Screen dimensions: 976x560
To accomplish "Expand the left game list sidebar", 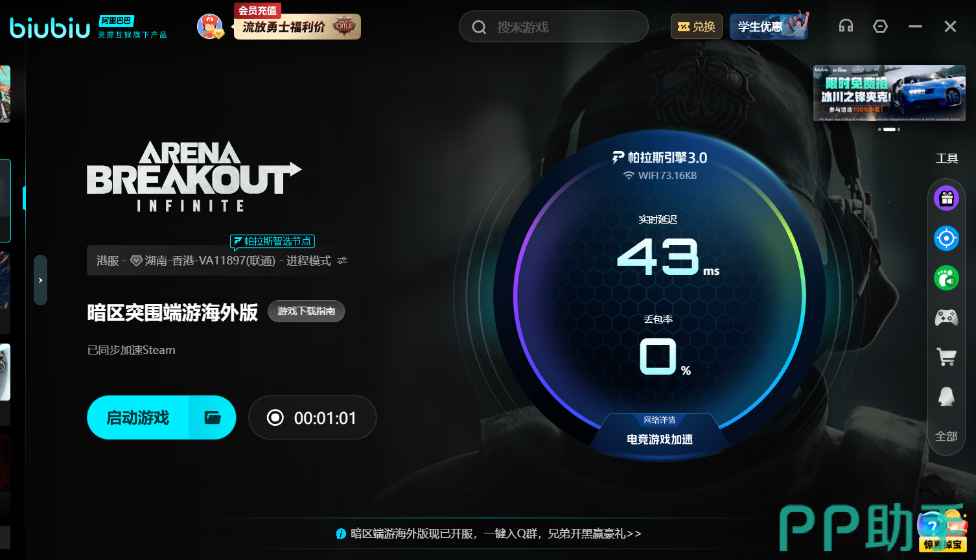I will click(x=40, y=280).
